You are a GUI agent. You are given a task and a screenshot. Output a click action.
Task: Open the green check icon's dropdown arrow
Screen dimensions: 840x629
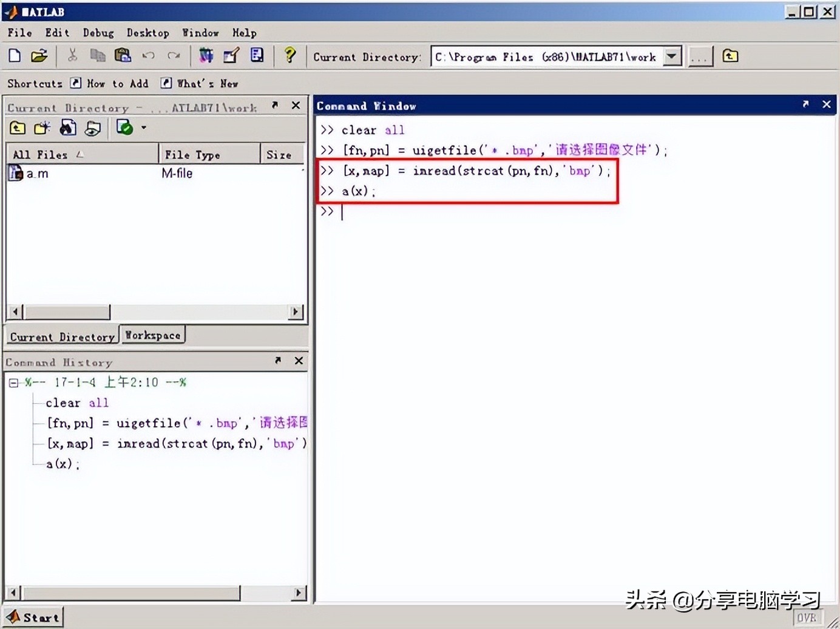pyautogui.click(x=144, y=127)
